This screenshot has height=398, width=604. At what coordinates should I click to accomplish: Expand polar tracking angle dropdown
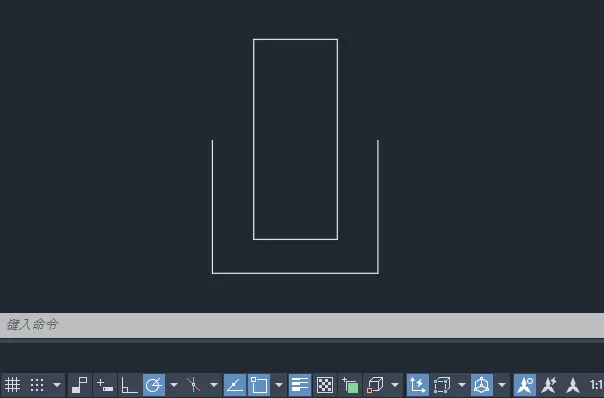tap(174, 385)
